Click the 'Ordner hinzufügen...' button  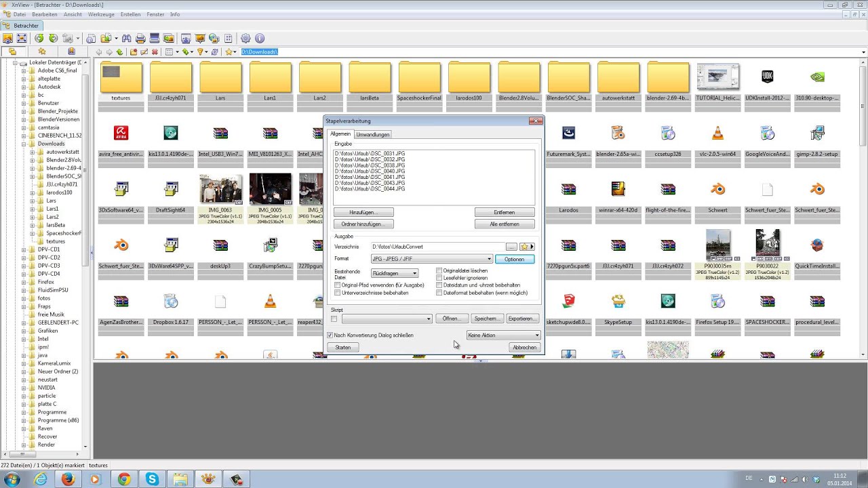point(363,224)
